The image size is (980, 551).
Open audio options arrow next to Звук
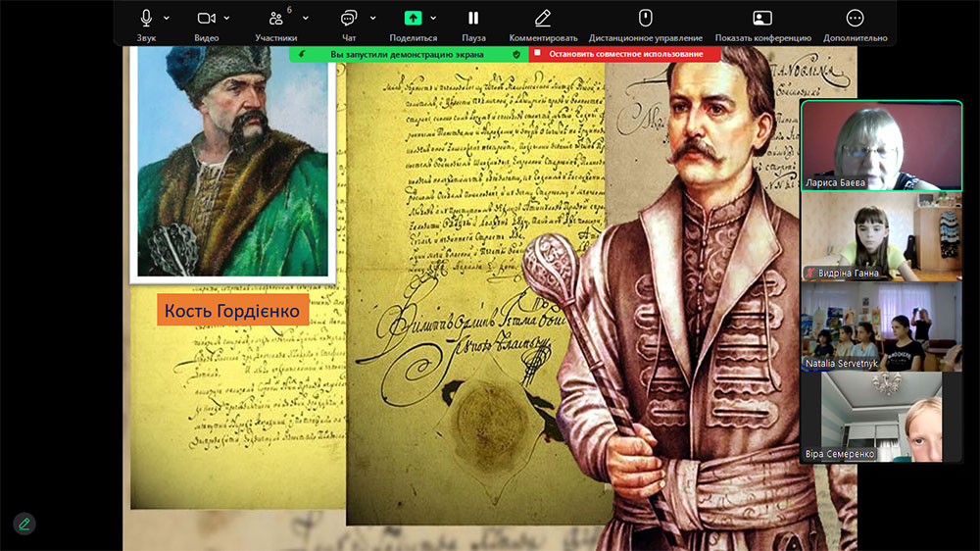(167, 19)
